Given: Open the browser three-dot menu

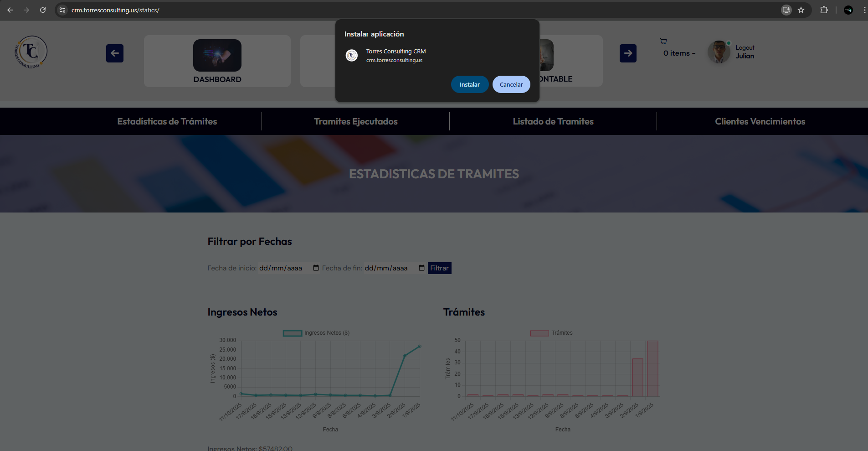Looking at the screenshot, I should 864,10.
